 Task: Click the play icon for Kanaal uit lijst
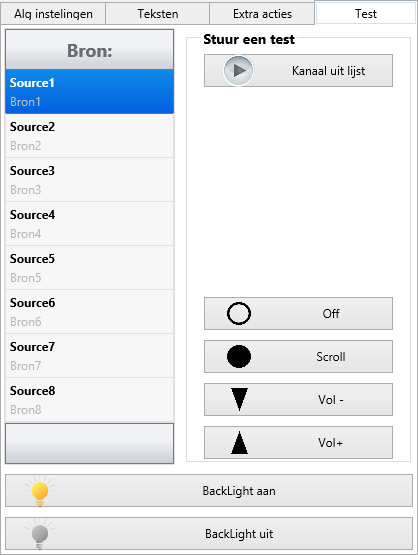[239, 70]
